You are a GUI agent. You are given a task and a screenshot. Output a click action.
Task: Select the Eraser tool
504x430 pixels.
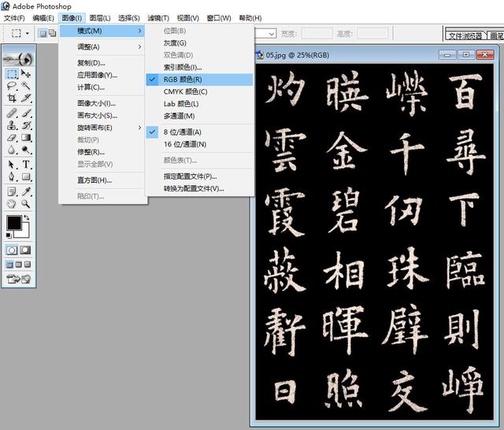click(x=13, y=138)
